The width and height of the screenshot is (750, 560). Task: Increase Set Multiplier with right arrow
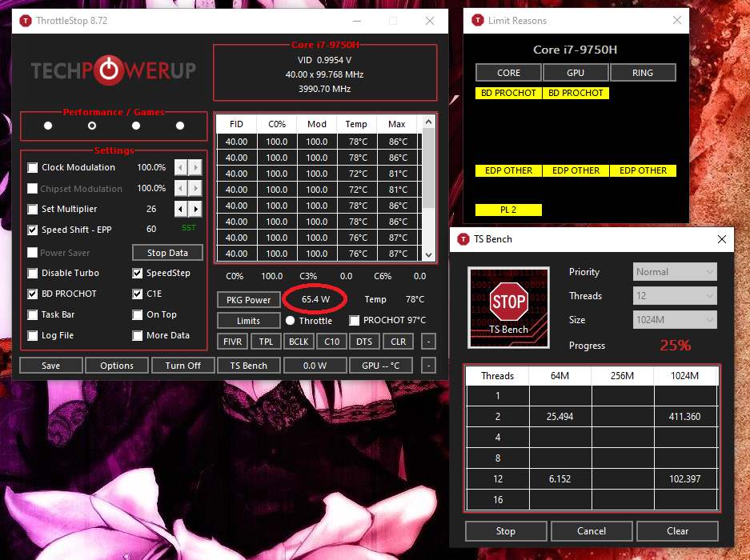[x=195, y=209]
